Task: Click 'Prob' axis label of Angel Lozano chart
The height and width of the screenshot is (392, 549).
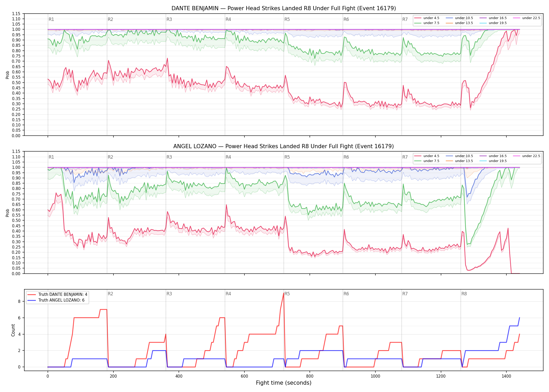Action: 8,213
